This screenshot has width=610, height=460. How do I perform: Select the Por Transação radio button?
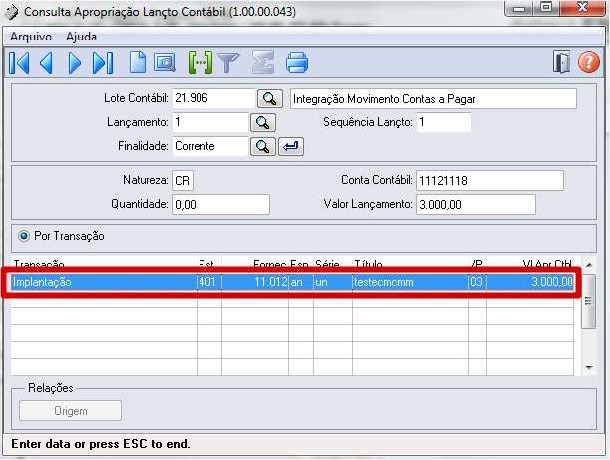click(x=24, y=236)
